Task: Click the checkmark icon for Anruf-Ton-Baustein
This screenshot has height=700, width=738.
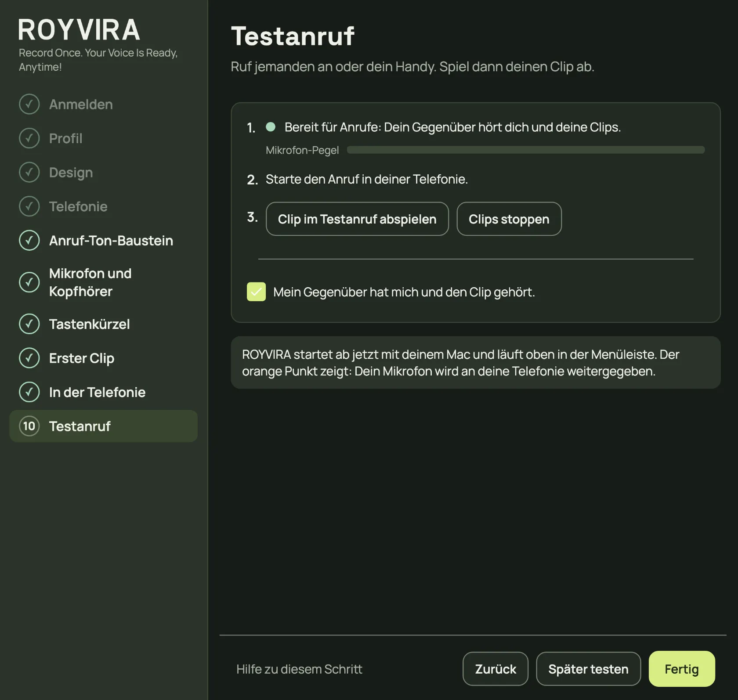Action: pos(29,240)
